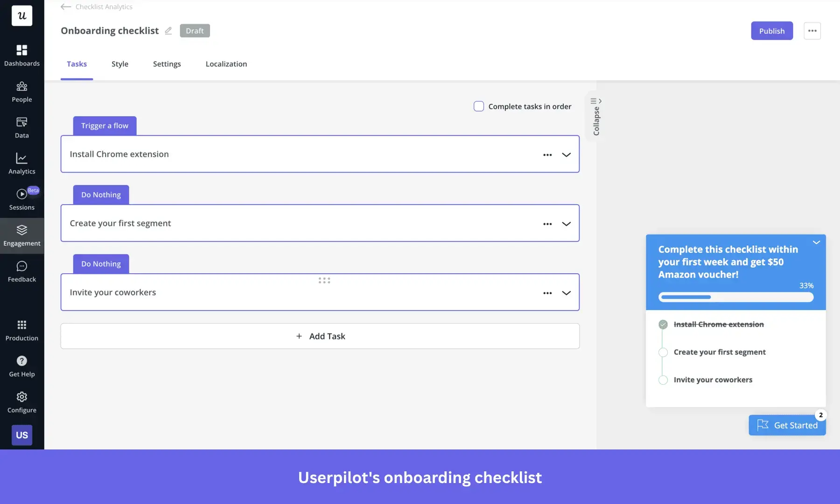This screenshot has height=504, width=840.
Task: Rename the checklist using the pencil icon
Action: coord(168,30)
